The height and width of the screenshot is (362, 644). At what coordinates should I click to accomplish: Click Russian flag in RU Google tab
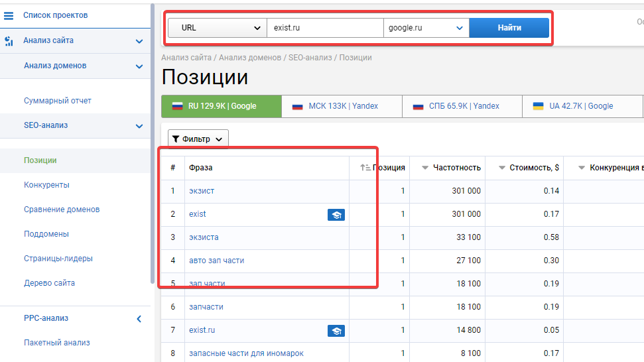178,106
